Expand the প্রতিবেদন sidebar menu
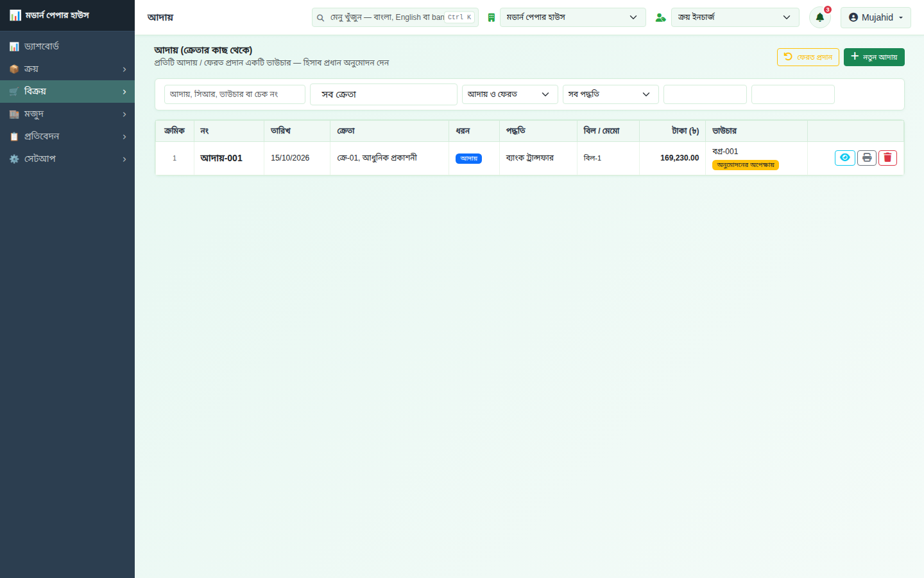Viewport: 924px width, 578px height. tap(67, 136)
